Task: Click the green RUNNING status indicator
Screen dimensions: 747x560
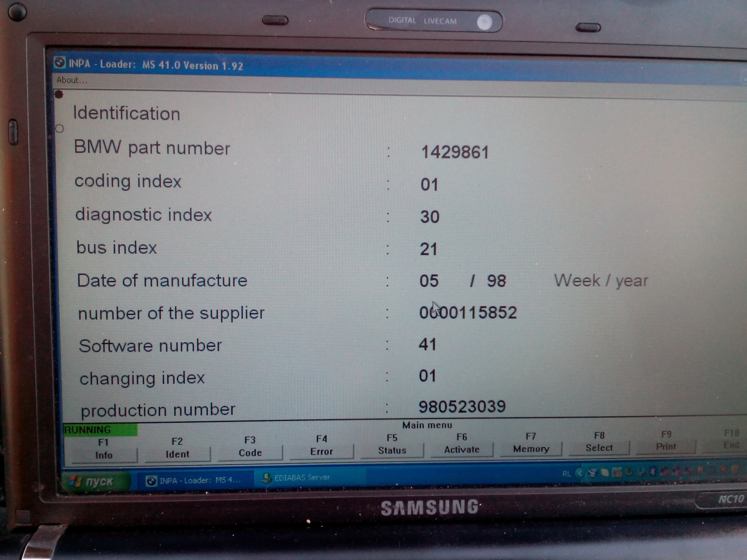Action: pyautogui.click(x=100, y=430)
